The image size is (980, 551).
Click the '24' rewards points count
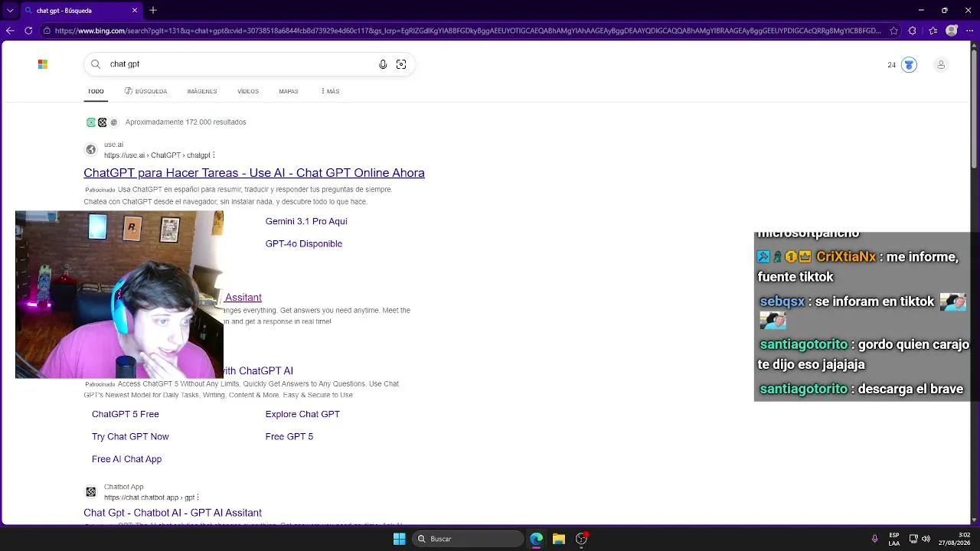point(891,65)
